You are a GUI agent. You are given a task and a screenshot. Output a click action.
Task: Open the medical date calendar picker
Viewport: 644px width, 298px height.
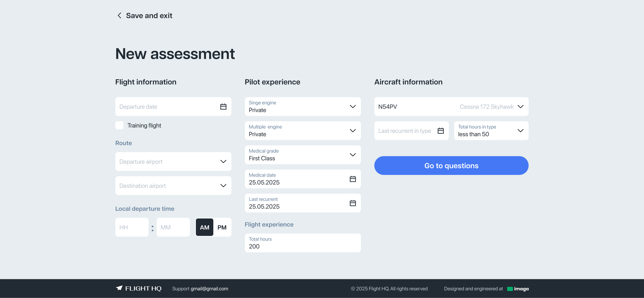click(x=352, y=179)
